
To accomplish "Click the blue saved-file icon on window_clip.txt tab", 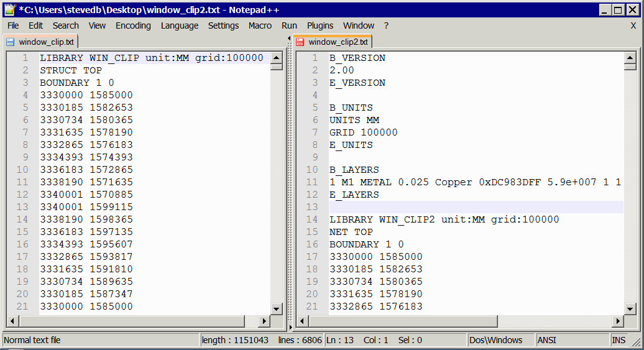I will pyautogui.click(x=11, y=42).
